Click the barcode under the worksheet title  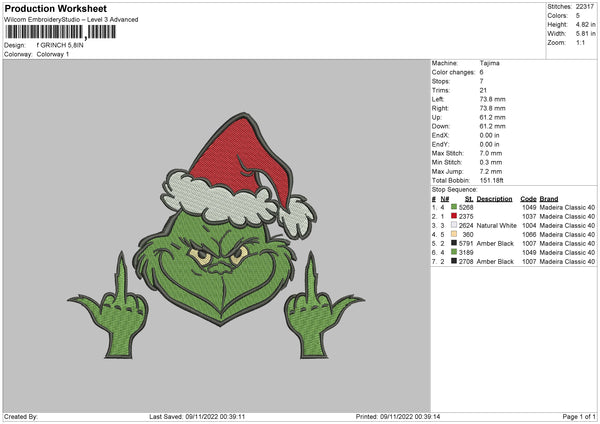tap(60, 32)
